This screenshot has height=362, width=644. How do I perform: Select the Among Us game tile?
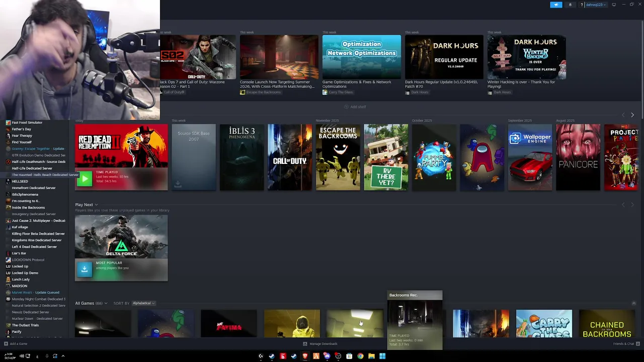[x=482, y=157]
